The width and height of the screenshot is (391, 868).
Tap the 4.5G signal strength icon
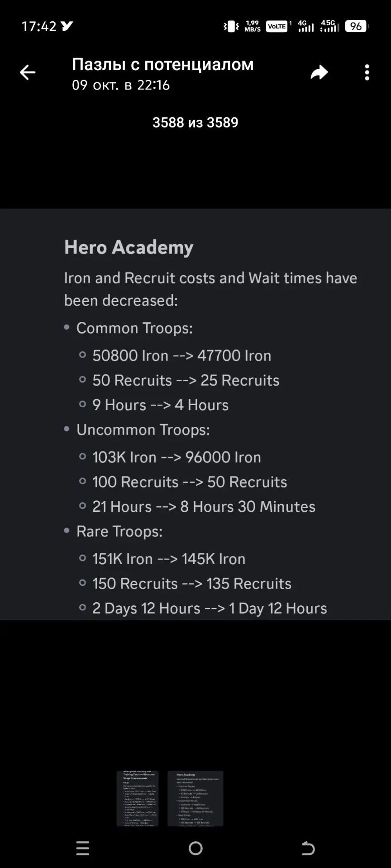tap(329, 26)
